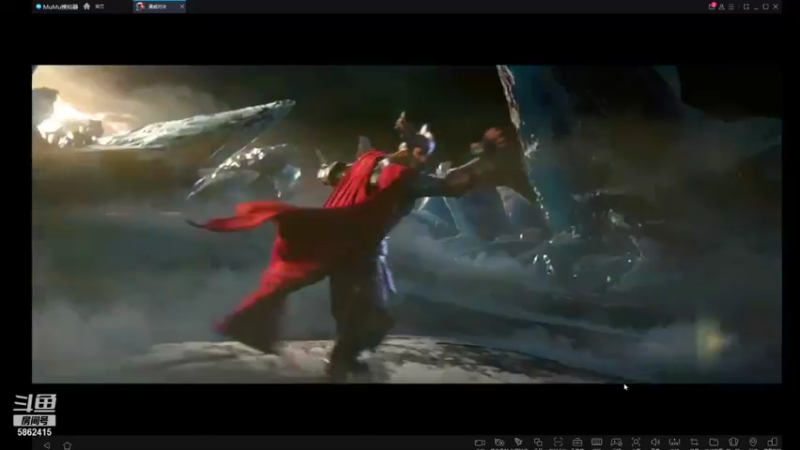Viewport: 800px width, 450px height.
Task: Click the shake device icon
Action: tap(733, 442)
